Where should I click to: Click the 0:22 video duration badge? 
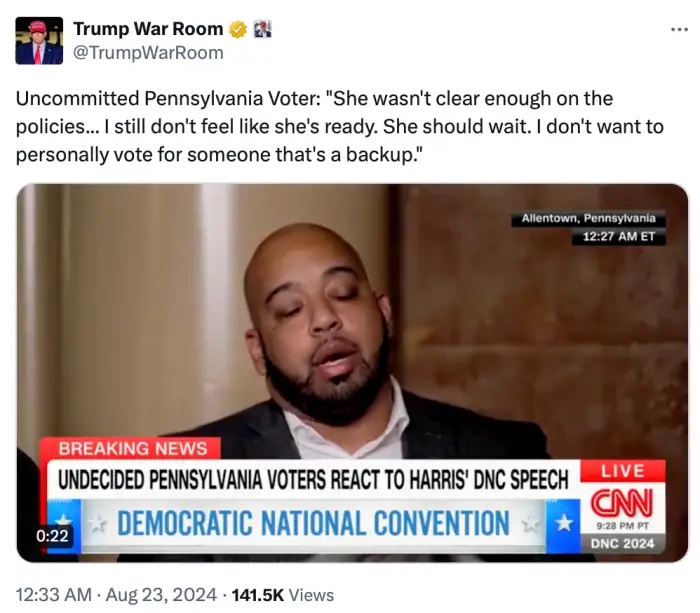point(52,535)
